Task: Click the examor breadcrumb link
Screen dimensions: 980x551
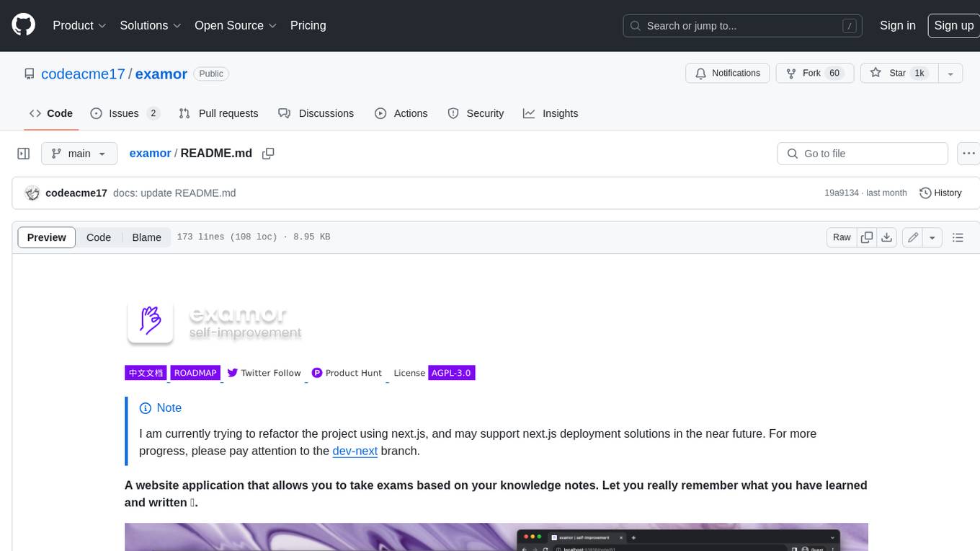Action: pos(150,154)
